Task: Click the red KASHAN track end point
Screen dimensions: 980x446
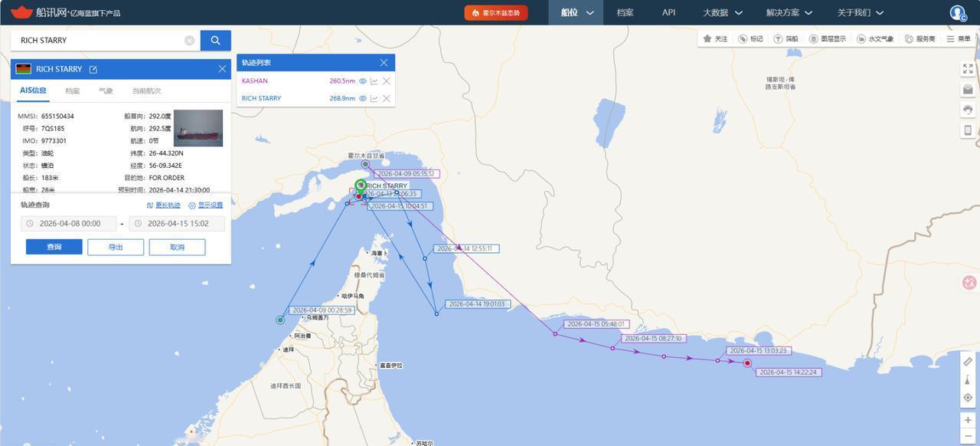Action: (747, 363)
